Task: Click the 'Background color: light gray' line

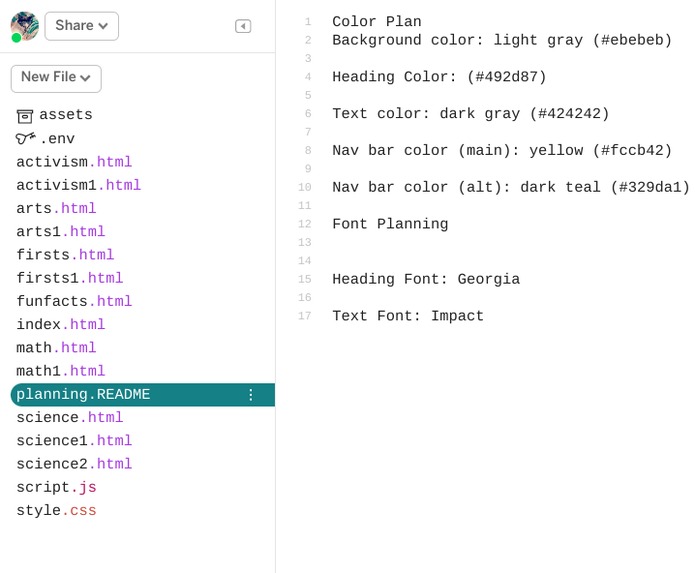Action: pyautogui.click(x=502, y=40)
